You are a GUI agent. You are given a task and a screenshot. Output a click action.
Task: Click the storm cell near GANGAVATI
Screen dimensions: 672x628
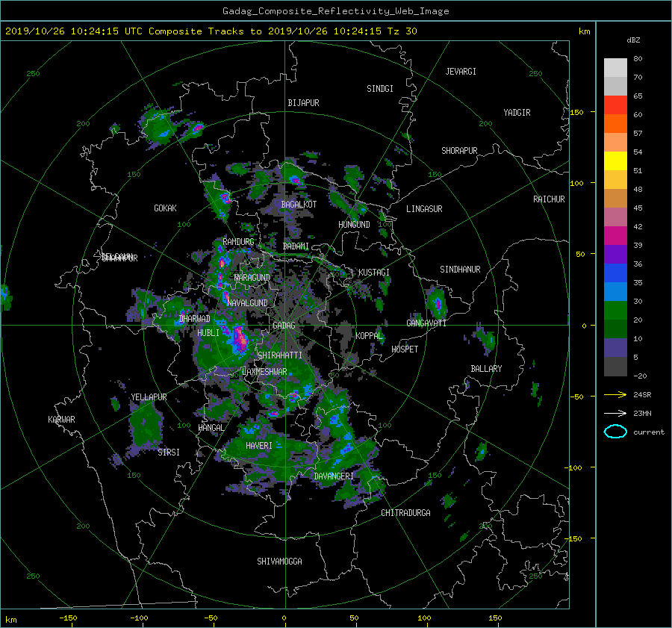pos(437,303)
